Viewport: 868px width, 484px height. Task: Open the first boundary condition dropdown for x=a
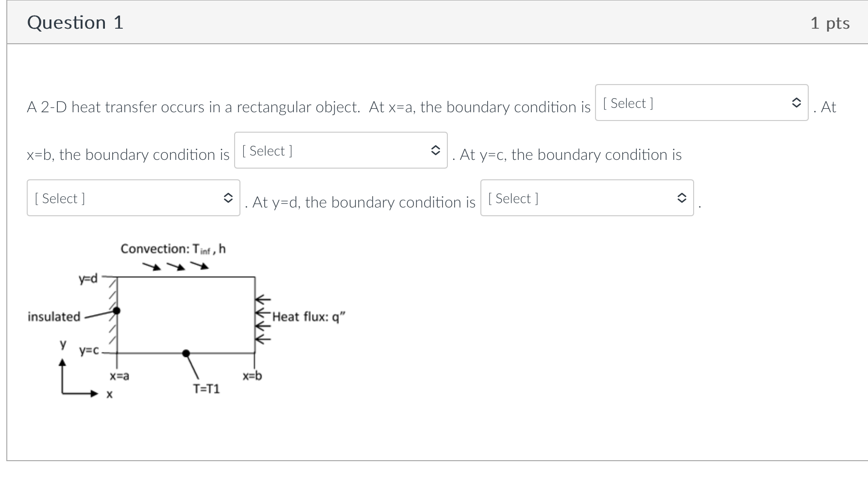point(699,104)
